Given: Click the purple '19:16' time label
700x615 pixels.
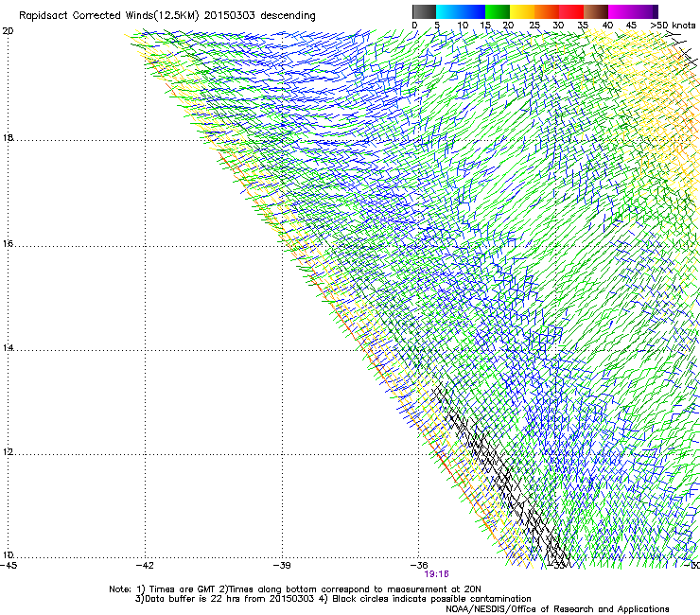Looking at the screenshot, I should 437,574.
